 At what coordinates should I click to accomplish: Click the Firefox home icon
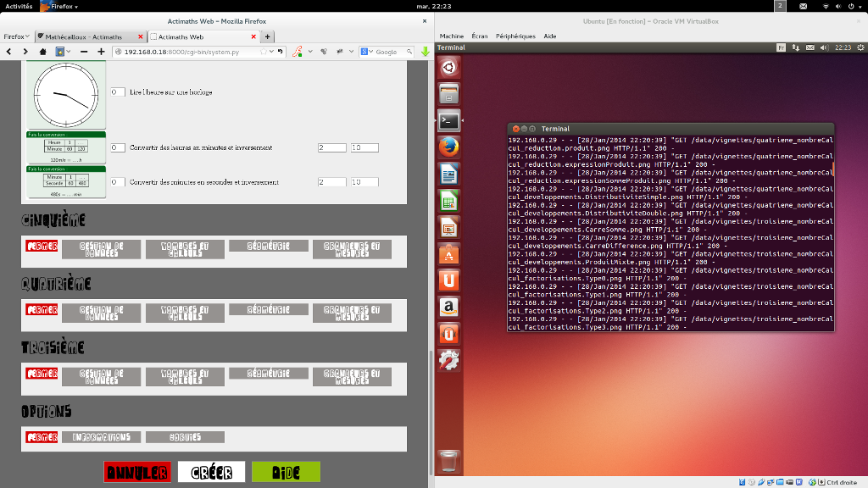(x=43, y=52)
